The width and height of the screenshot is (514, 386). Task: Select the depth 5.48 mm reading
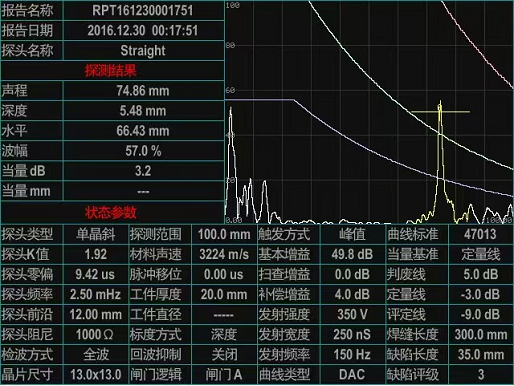pyautogui.click(x=143, y=111)
